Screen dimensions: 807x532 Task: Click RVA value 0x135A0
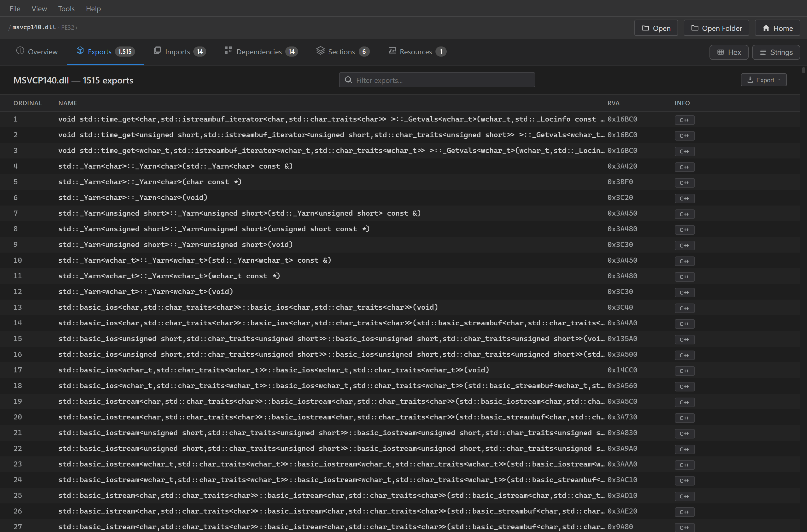pos(622,339)
